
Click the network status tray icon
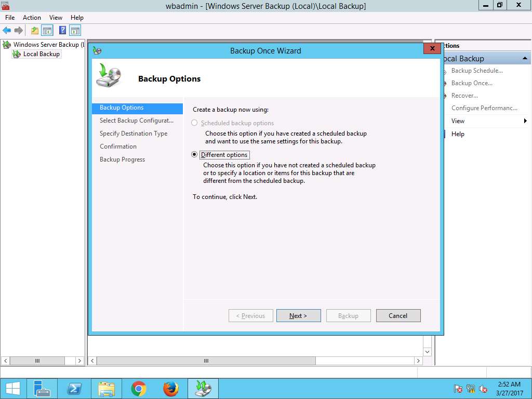click(470, 389)
